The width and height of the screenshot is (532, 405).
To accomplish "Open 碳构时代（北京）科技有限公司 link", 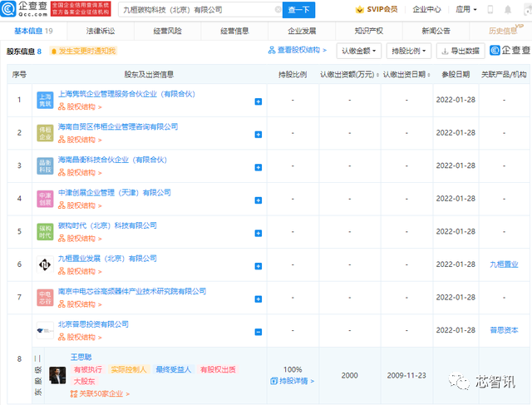I will point(107,225).
